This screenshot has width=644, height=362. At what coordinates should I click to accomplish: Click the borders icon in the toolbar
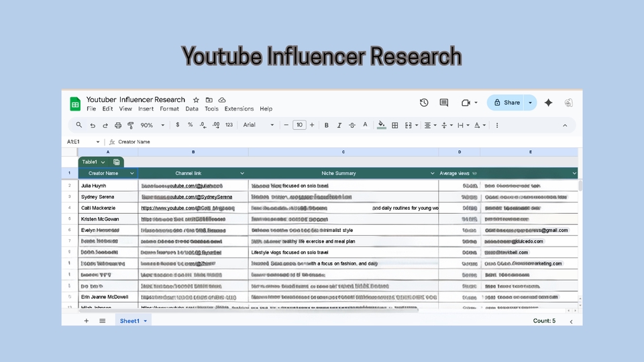coord(395,125)
